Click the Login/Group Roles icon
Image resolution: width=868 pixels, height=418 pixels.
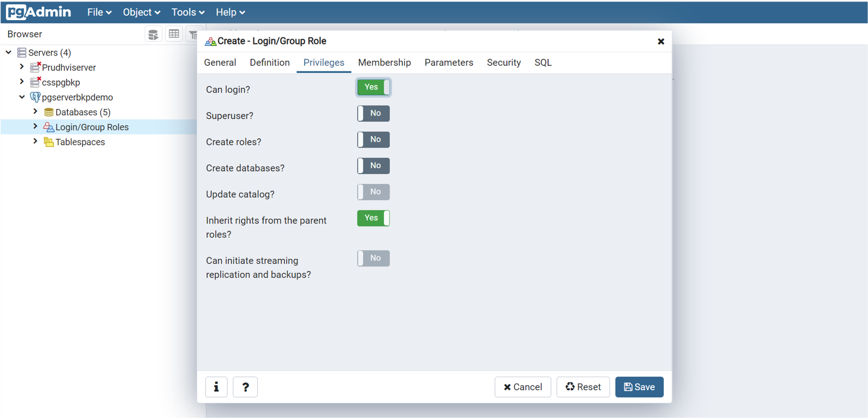pyautogui.click(x=48, y=127)
